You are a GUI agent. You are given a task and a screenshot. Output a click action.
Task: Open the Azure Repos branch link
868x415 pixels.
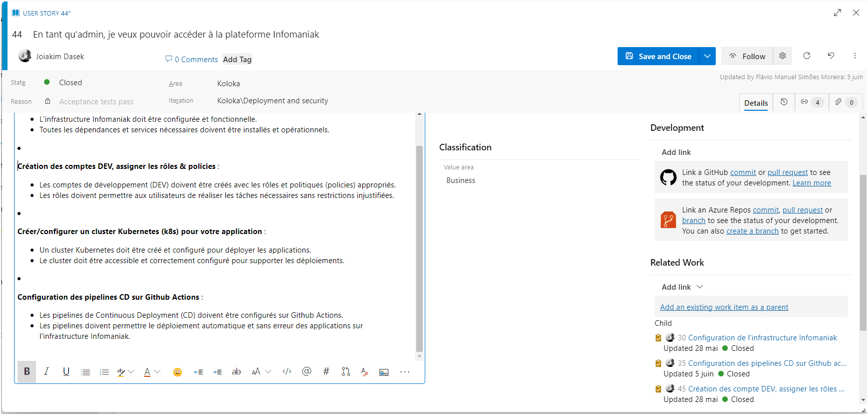coord(694,221)
